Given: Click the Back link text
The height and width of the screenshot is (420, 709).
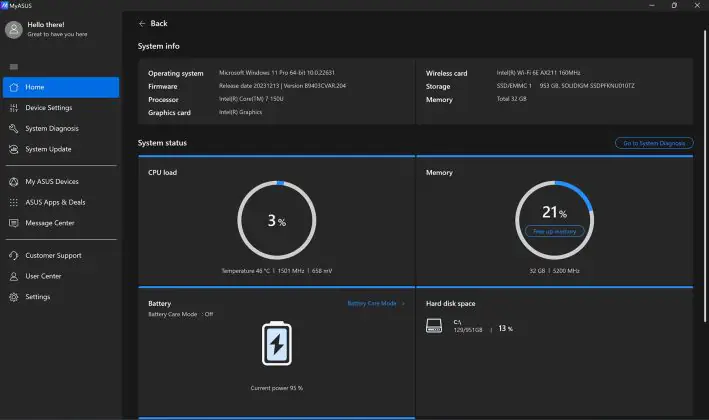Looking at the screenshot, I should click(x=159, y=24).
